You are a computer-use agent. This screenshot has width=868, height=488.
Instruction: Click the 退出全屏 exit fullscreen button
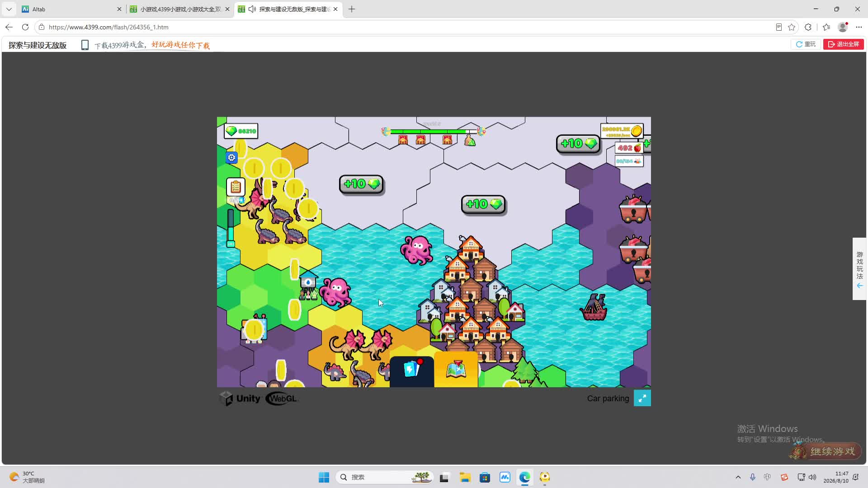point(844,44)
